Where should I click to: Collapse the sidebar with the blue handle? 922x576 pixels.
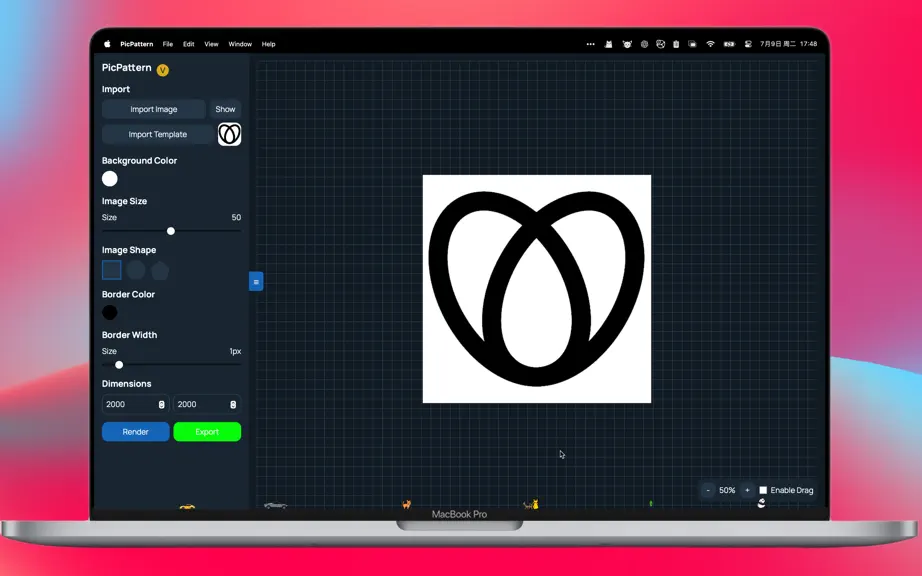point(256,282)
